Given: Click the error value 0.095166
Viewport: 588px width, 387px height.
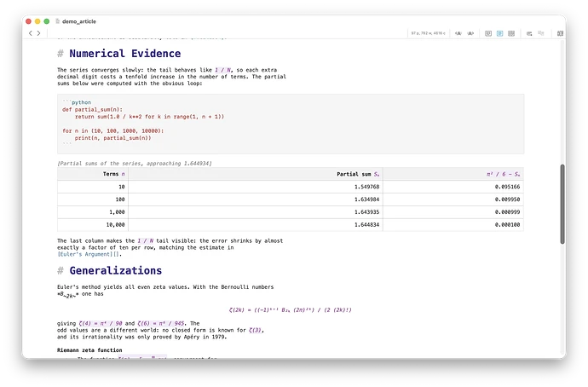Looking at the screenshot, I should coord(507,187).
